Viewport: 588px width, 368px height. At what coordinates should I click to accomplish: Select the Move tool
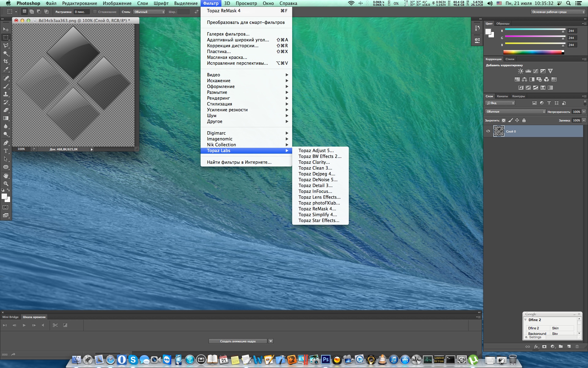(6, 29)
